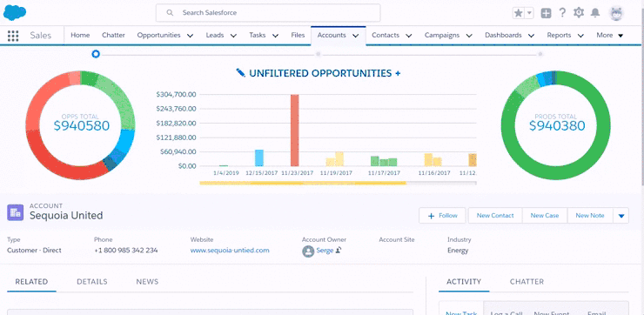Expand the Reports tab chevron
Screen dimensions: 644x315
pyautogui.click(x=580, y=36)
